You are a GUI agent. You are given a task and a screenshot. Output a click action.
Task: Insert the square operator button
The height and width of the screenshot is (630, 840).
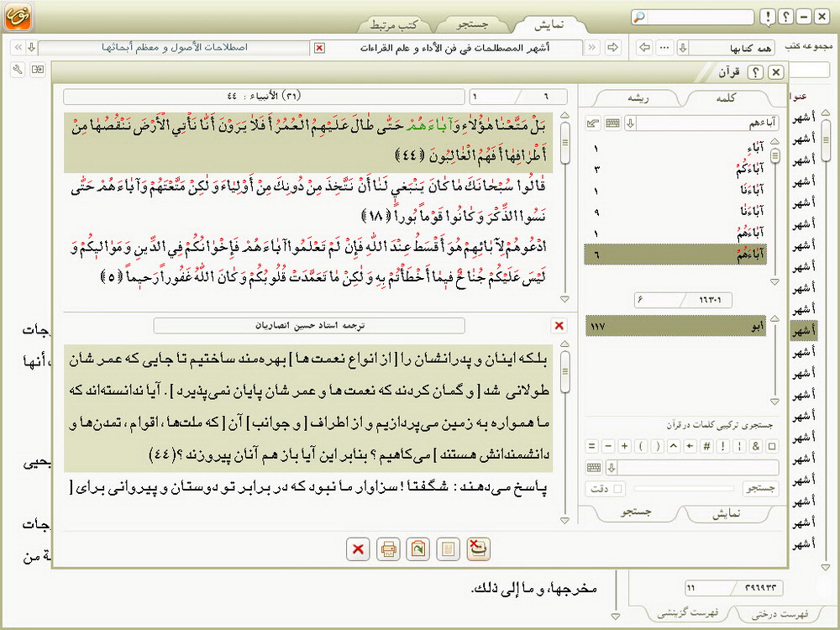pyautogui.click(x=772, y=446)
